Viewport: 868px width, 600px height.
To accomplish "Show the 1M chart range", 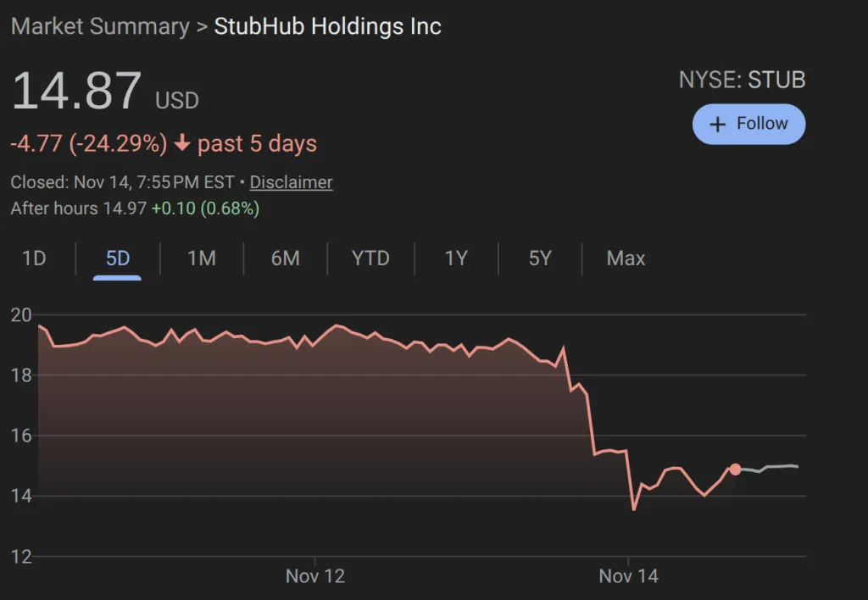I will click(202, 258).
